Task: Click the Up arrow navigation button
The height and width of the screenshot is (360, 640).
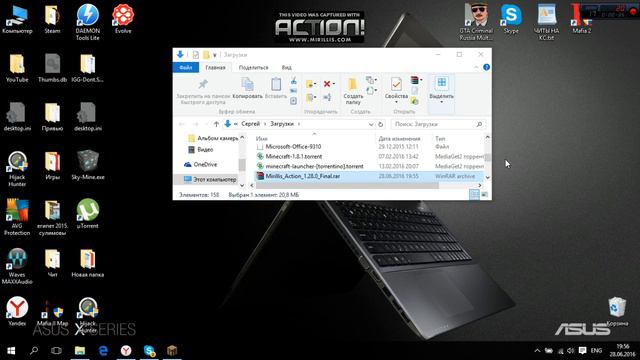Action: tap(216, 124)
